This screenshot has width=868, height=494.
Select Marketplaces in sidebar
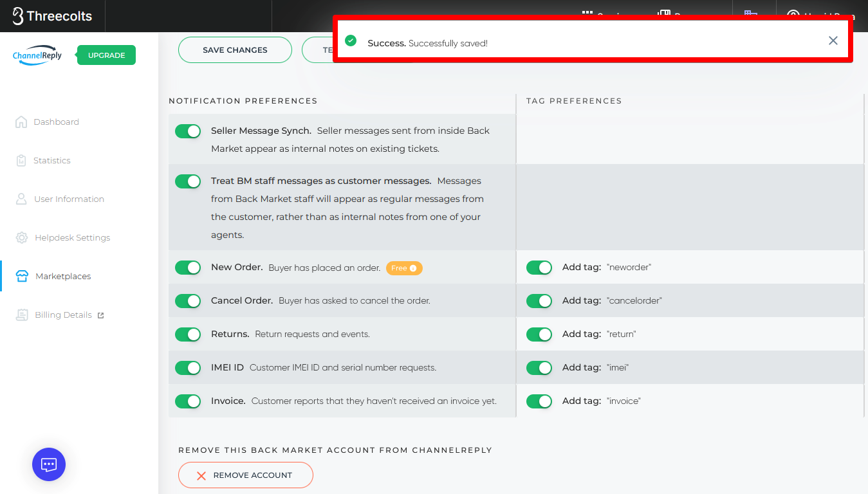coord(53,276)
